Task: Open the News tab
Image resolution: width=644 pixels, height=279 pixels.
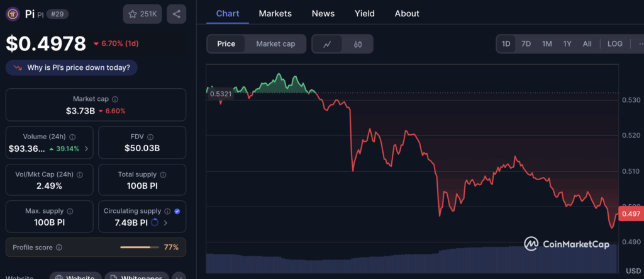Action: (323, 14)
